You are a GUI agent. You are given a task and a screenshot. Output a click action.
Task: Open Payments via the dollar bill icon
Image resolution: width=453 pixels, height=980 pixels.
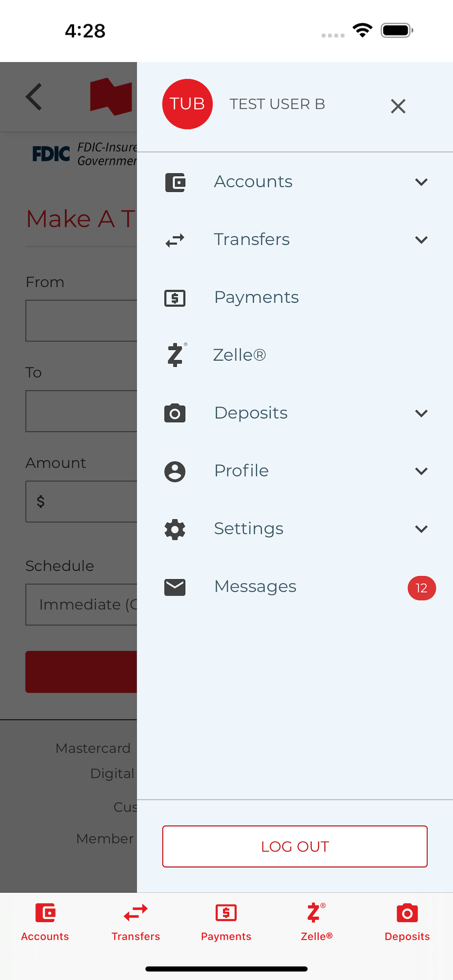175,298
